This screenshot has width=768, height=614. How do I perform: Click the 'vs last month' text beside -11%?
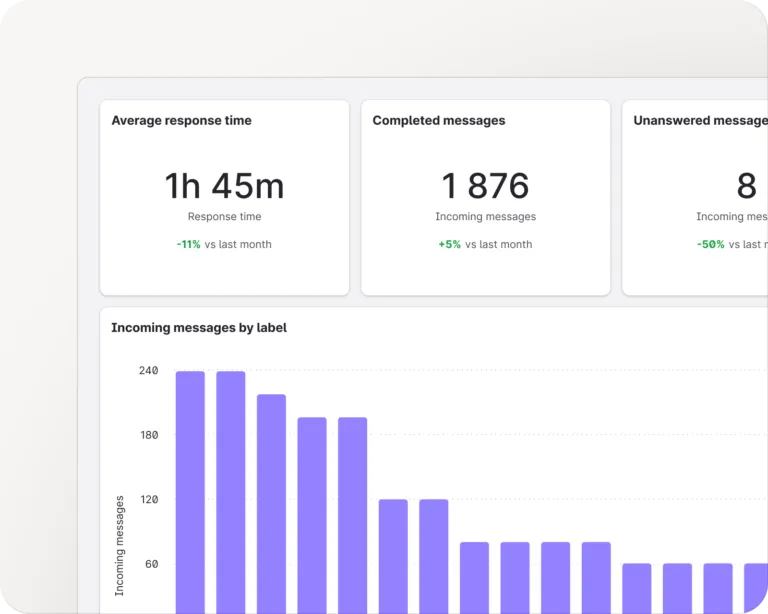[238, 244]
